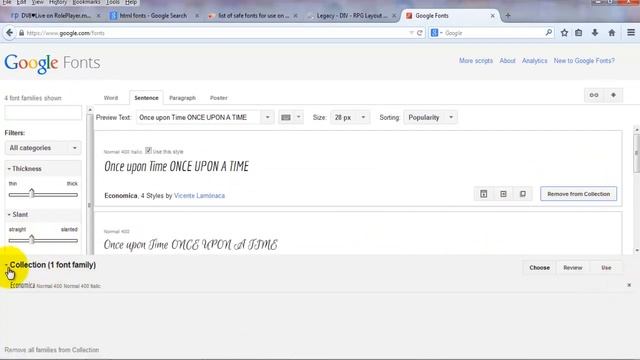
Task: Click the reload page icon in address bar
Action: [x=420, y=33]
